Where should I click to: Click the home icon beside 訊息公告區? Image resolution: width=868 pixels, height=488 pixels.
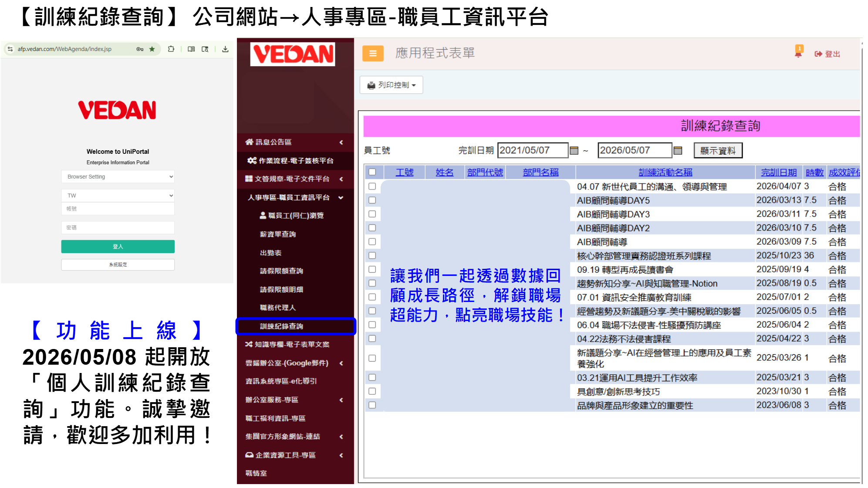[x=249, y=142]
